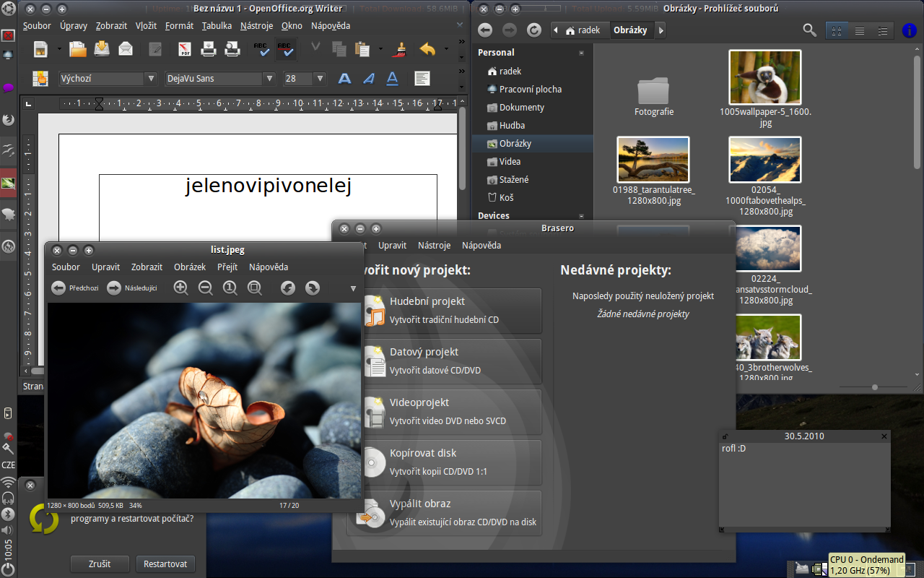Click the format paintbrush icon in Writer
The width and height of the screenshot is (924, 578).
(x=399, y=49)
